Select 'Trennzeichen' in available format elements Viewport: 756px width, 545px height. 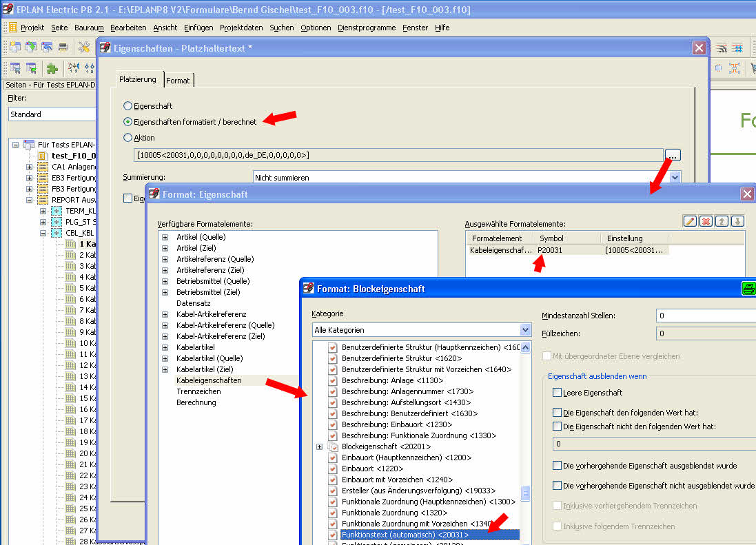tap(198, 391)
